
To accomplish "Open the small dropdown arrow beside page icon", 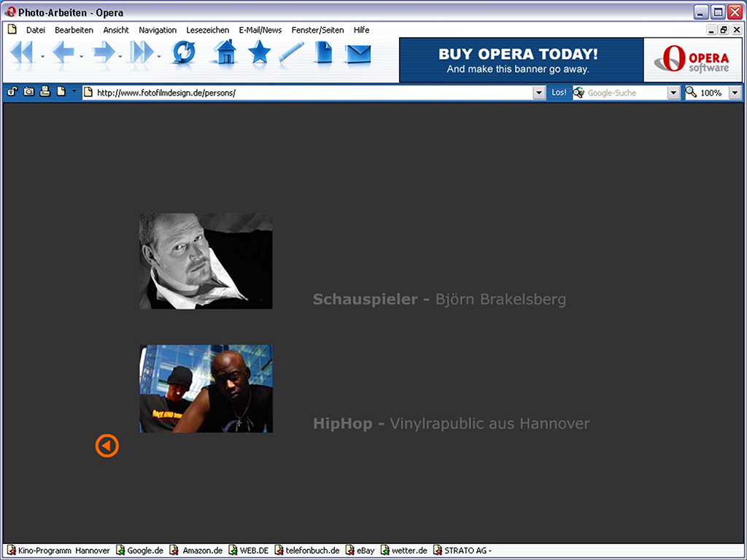I will 74,91.
